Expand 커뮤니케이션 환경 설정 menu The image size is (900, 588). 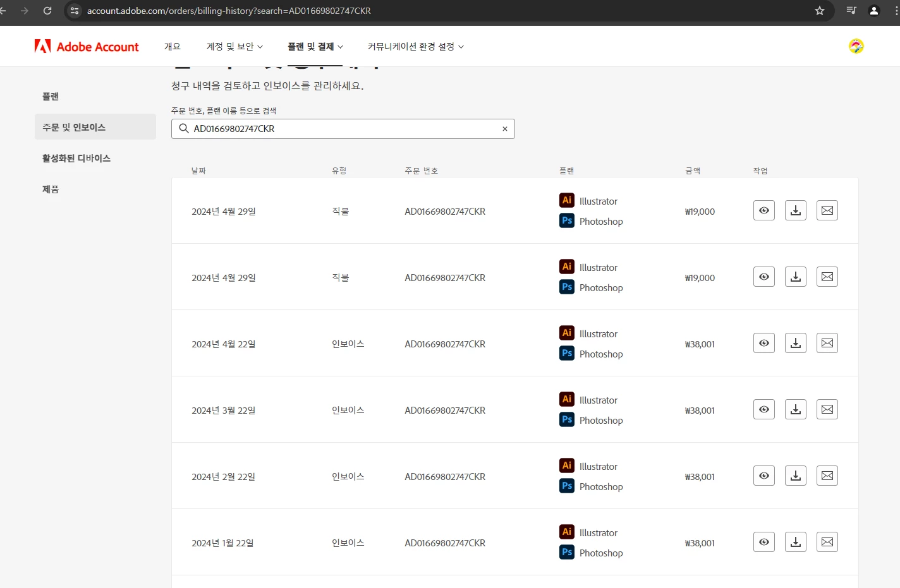click(416, 47)
